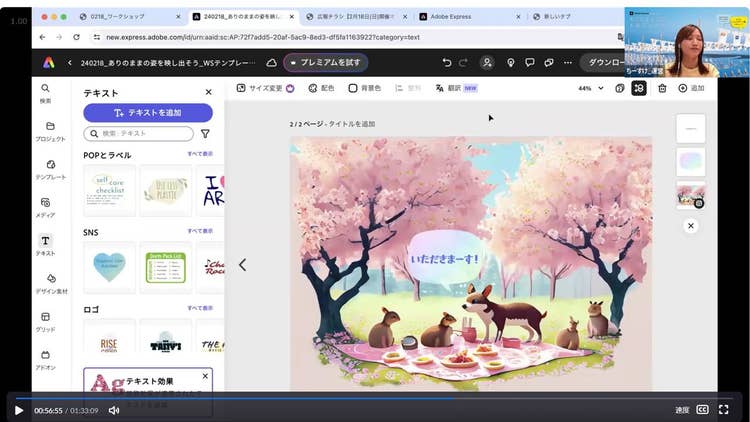Open the アドオン add-ons panel
The image size is (750, 422).
point(45,360)
